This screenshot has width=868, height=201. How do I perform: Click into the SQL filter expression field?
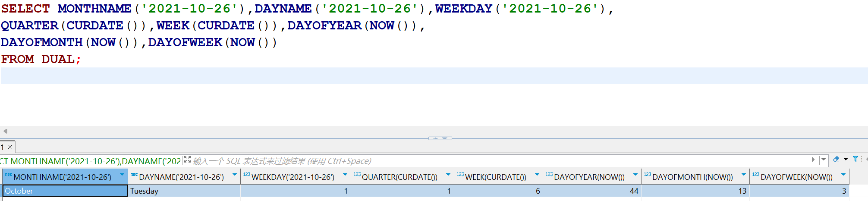tap(475, 161)
